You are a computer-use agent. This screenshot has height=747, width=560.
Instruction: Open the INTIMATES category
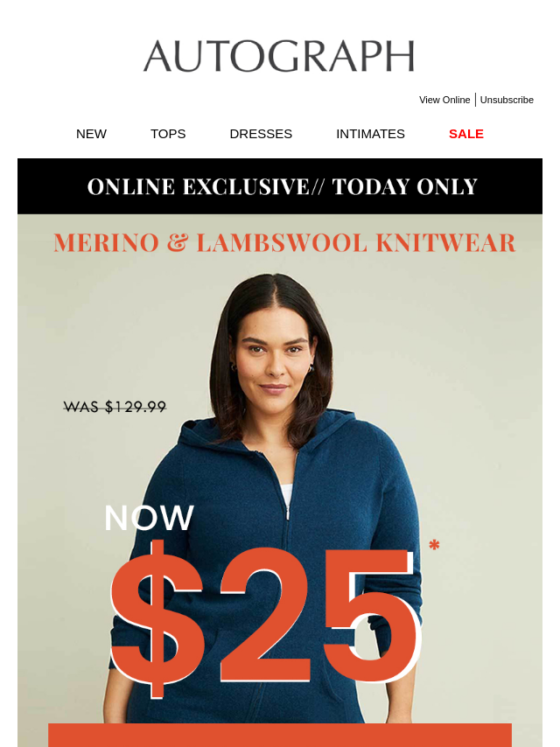(370, 134)
